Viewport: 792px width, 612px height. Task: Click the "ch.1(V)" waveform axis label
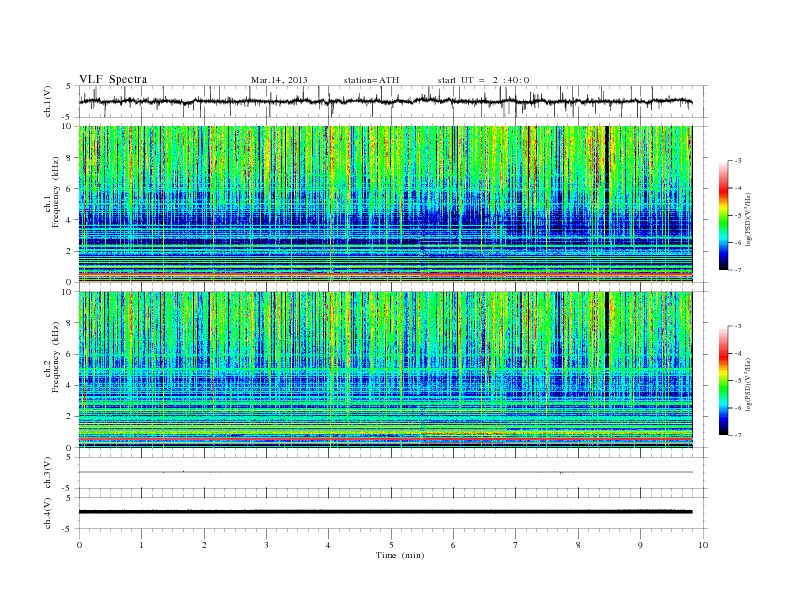pos(48,101)
